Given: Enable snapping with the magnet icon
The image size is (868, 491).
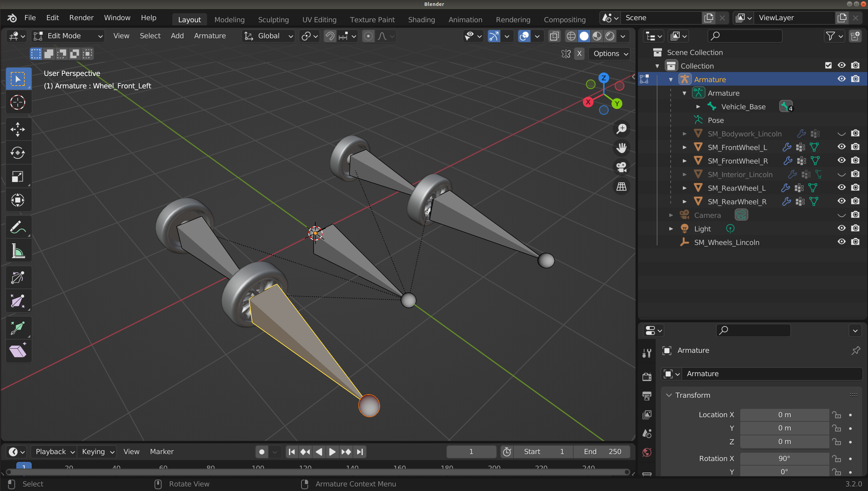Looking at the screenshot, I should (x=329, y=36).
